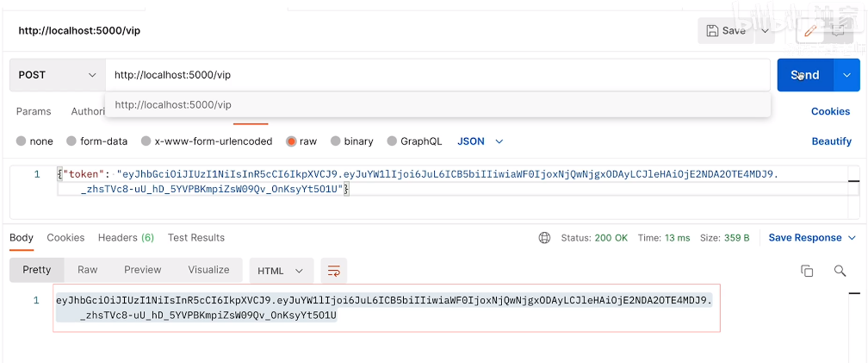Choose the GraphQL body radio button
Screen dimensions: 868x363
tap(392, 141)
